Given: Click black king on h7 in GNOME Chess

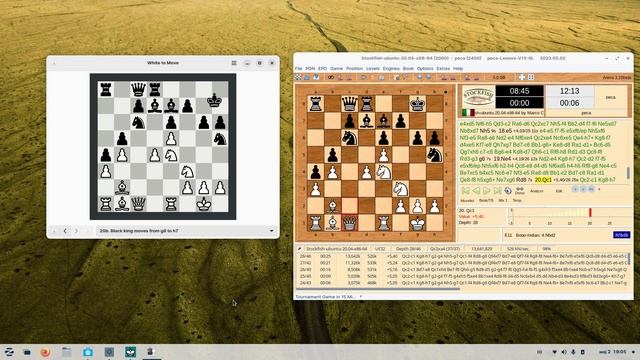Looking at the screenshot, I should pyautogui.click(x=215, y=100).
